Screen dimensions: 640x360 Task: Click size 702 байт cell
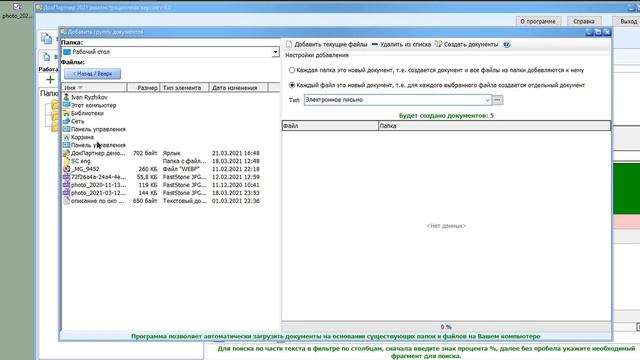(x=145, y=153)
